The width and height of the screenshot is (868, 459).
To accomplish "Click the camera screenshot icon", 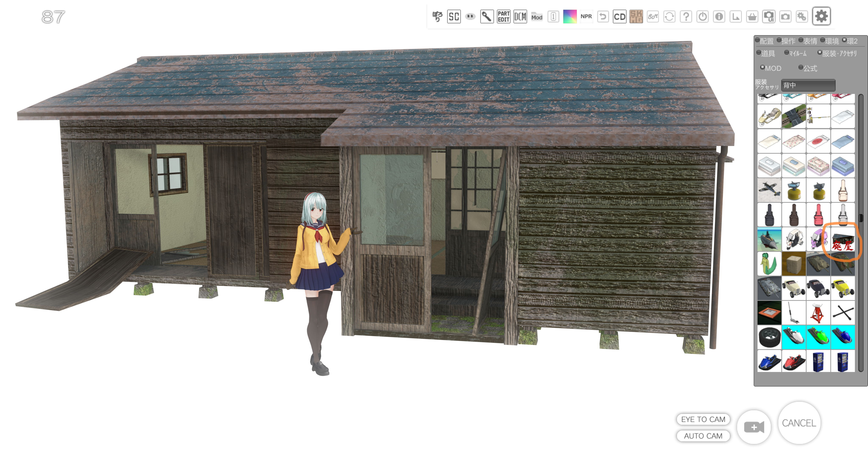I will click(x=785, y=17).
